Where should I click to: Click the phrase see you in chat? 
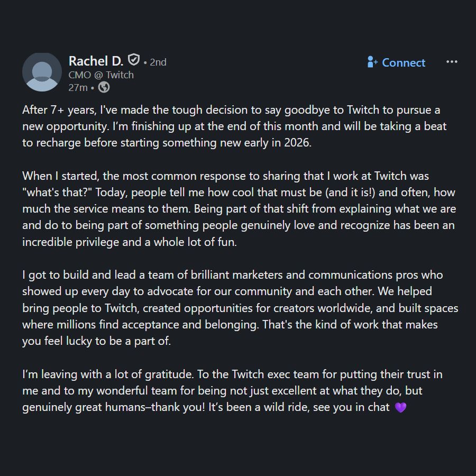(x=350, y=407)
